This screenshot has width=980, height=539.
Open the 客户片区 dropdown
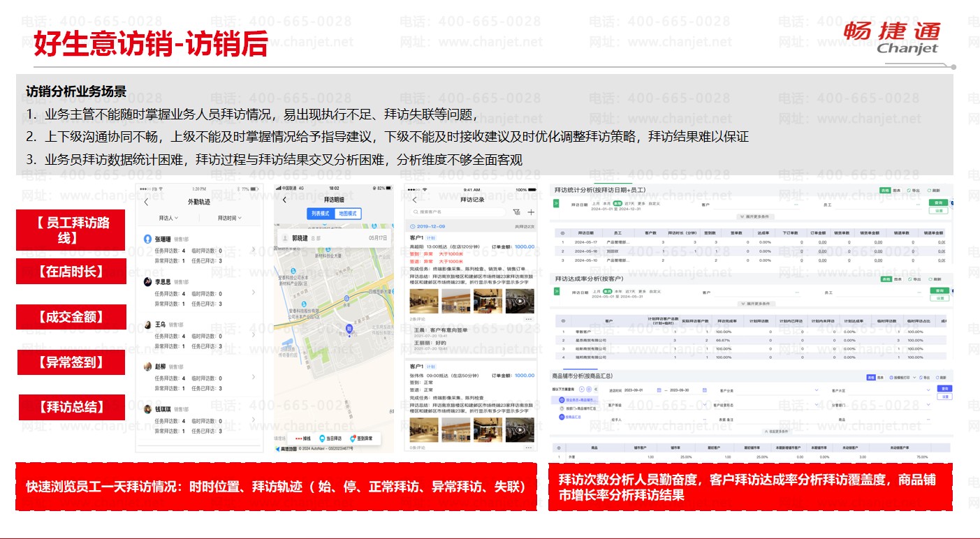click(891, 390)
